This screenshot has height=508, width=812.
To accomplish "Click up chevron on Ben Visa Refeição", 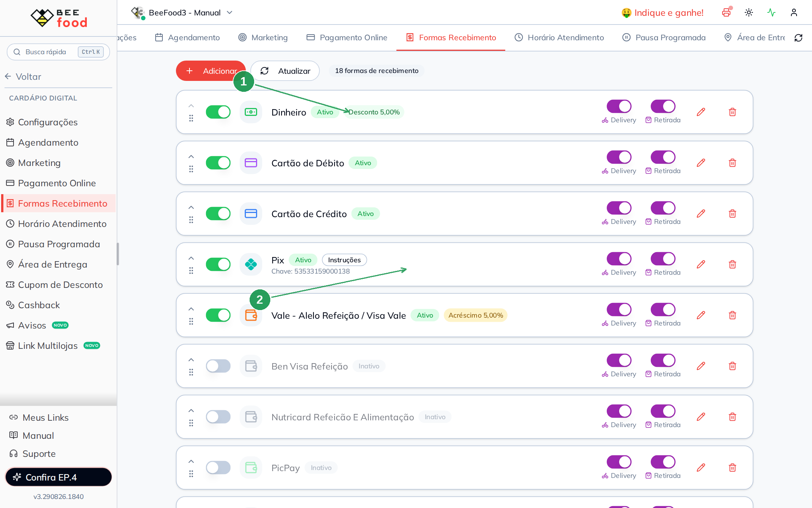I will (191, 360).
